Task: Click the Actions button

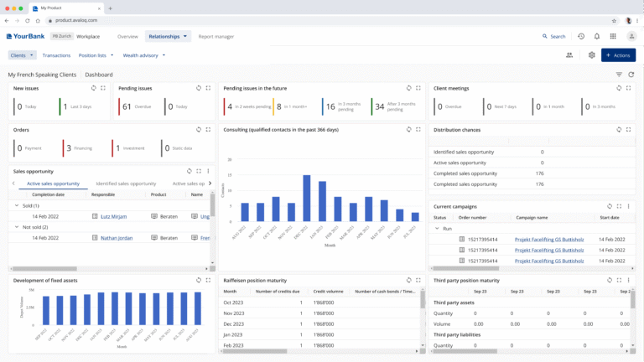Action: 618,55
